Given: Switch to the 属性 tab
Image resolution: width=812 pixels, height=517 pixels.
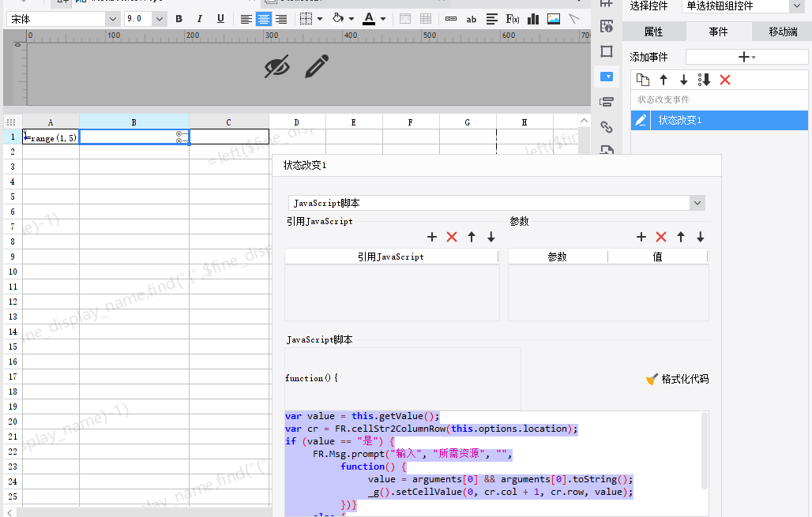Looking at the screenshot, I should point(653,32).
